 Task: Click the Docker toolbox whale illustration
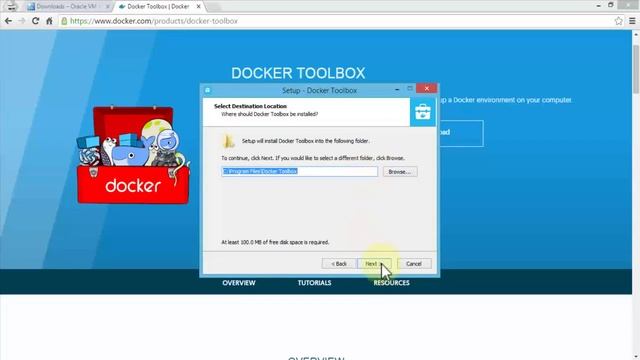tap(133, 155)
